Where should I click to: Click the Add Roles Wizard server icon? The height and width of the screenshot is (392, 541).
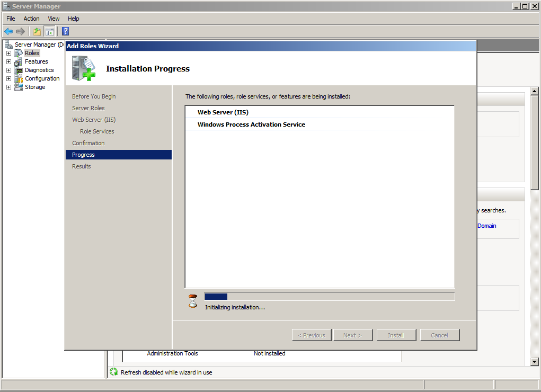click(84, 68)
